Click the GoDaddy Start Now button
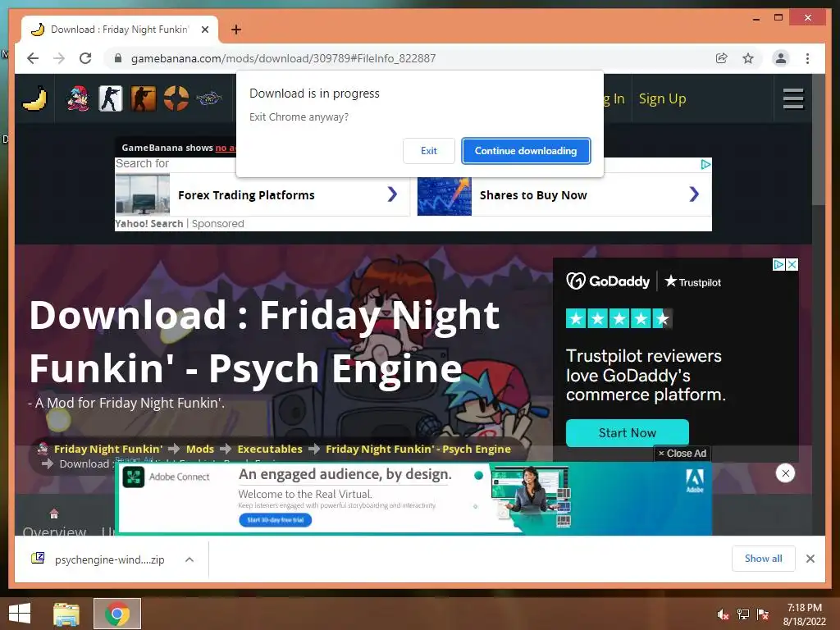Image resolution: width=840 pixels, height=630 pixels. (628, 433)
